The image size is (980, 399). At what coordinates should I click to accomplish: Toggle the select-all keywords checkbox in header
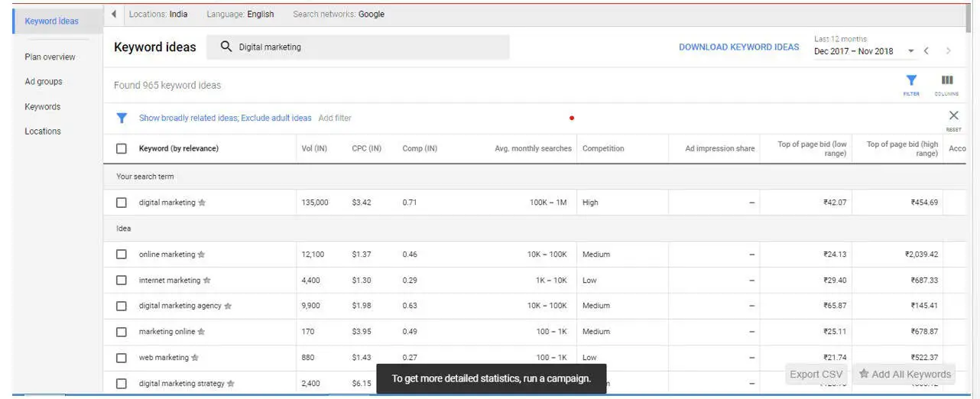122,148
